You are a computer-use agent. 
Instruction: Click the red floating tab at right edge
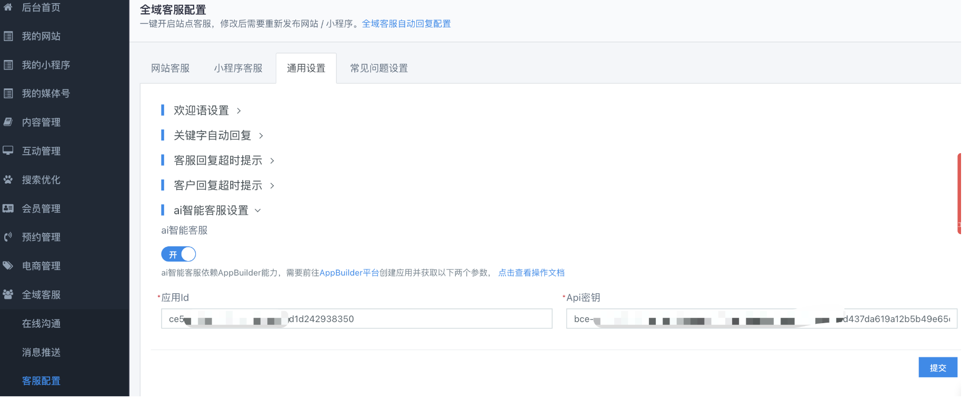(959, 194)
